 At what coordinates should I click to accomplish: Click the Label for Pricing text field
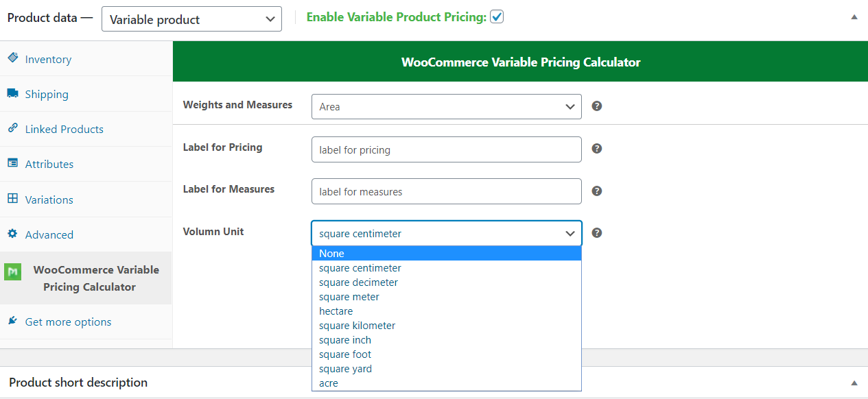[446, 149]
